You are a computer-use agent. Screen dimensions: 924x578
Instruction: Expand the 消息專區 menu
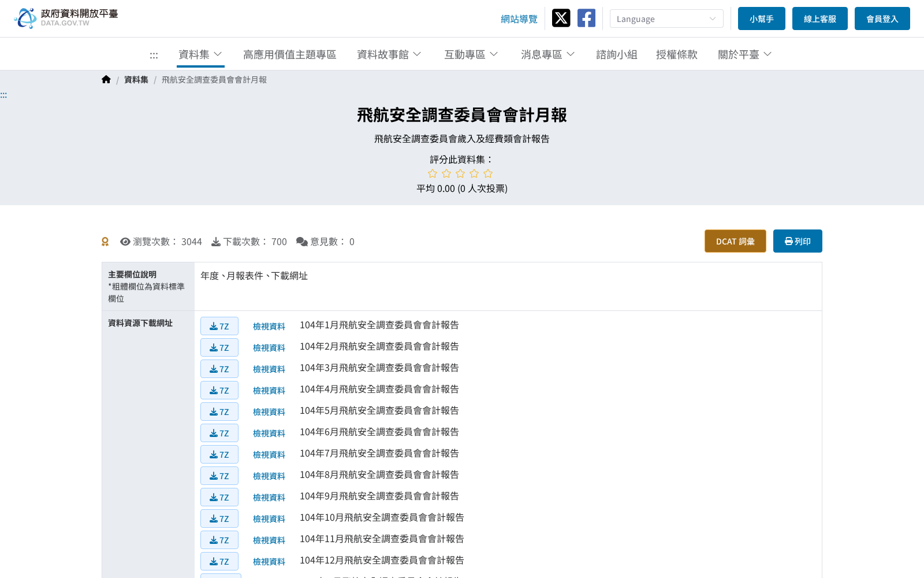tap(548, 54)
